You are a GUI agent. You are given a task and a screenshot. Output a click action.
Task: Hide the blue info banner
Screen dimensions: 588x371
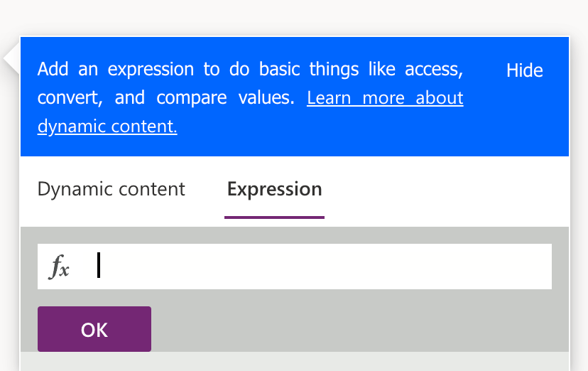(x=524, y=70)
